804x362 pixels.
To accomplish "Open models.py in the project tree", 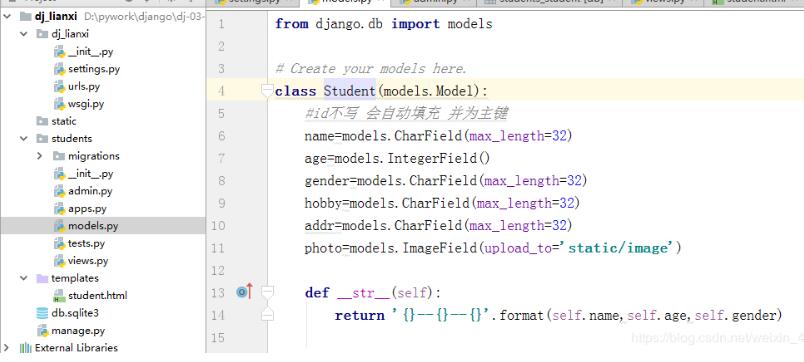I will tap(93, 226).
